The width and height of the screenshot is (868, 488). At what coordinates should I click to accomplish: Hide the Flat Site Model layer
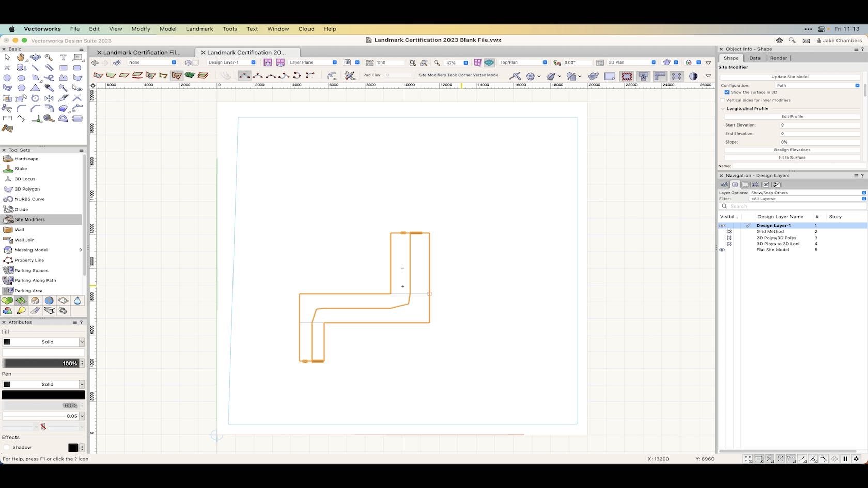tap(722, 250)
